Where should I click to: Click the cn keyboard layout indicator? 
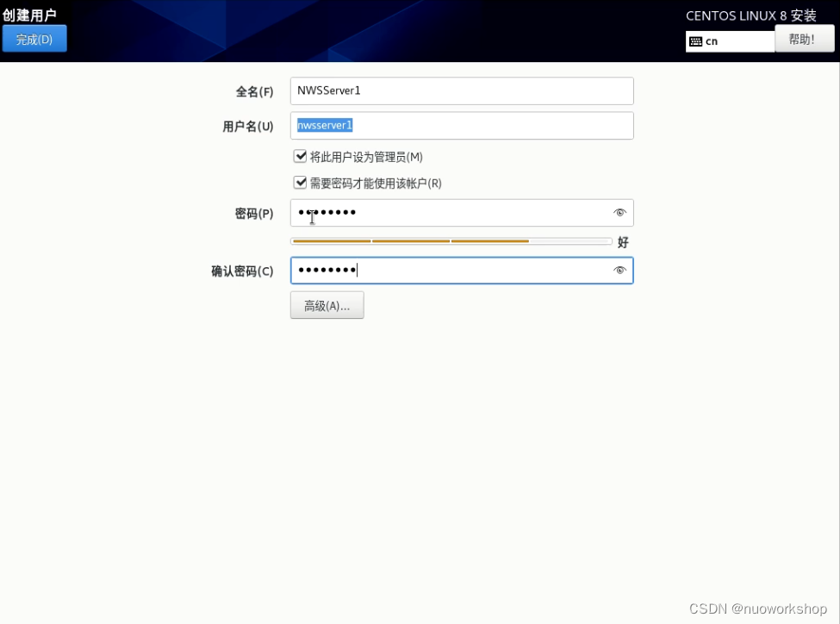(x=730, y=41)
